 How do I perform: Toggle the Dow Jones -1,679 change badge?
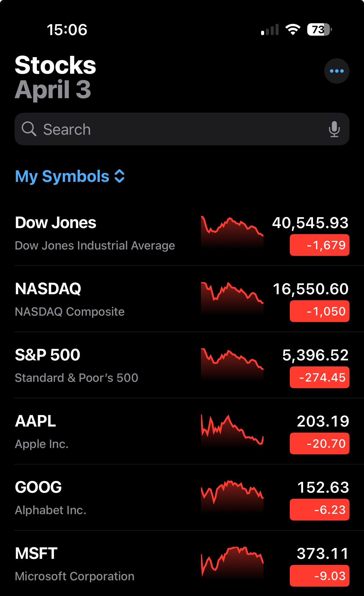[319, 245]
